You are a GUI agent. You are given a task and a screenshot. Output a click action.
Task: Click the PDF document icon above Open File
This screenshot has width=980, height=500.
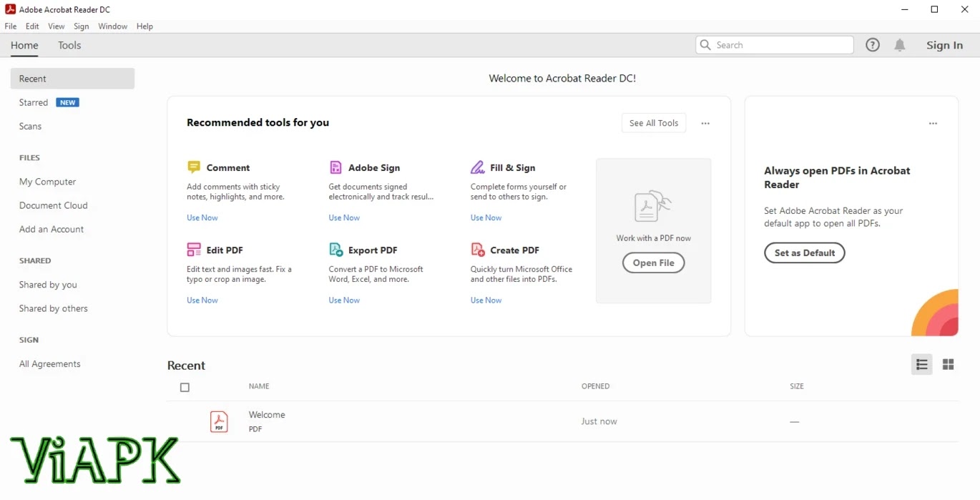pos(653,207)
